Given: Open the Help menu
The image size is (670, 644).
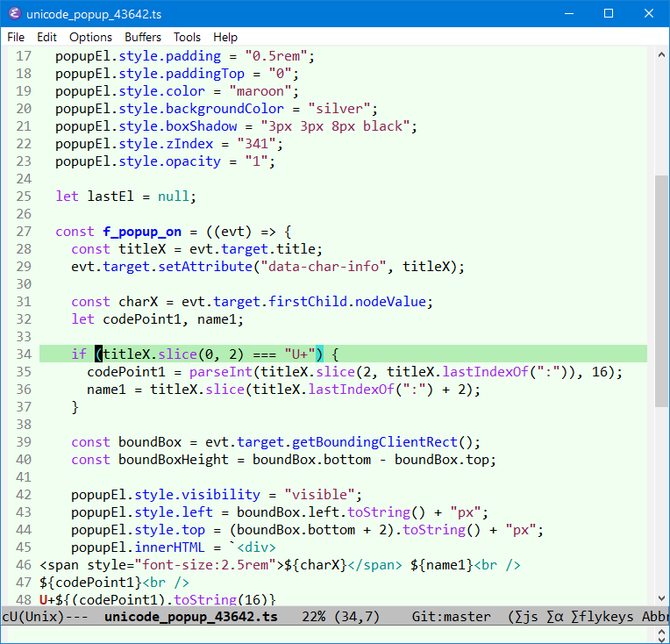Looking at the screenshot, I should [225, 37].
